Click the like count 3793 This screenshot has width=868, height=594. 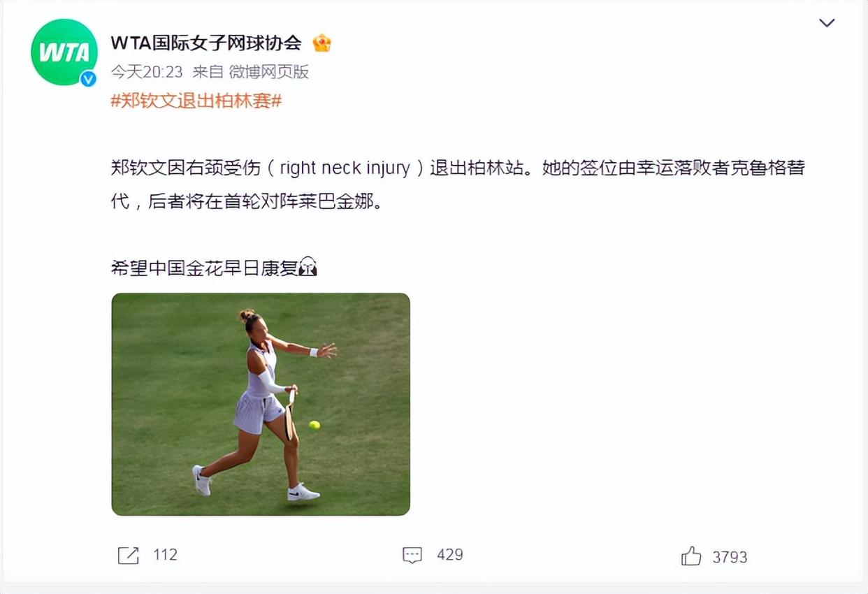(730, 557)
